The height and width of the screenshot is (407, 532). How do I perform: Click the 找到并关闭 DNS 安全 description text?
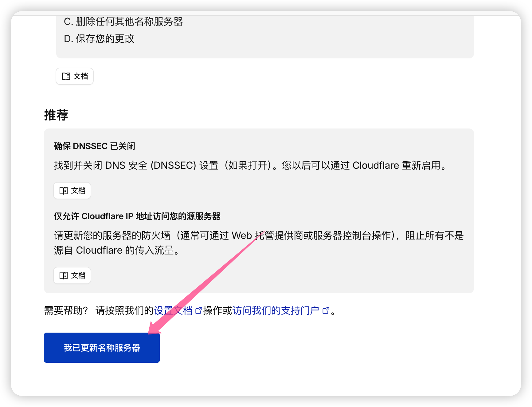tap(251, 165)
